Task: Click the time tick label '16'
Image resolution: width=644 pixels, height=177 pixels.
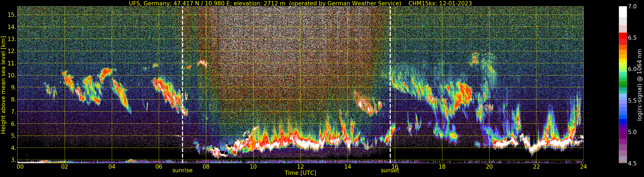Action: (395, 166)
